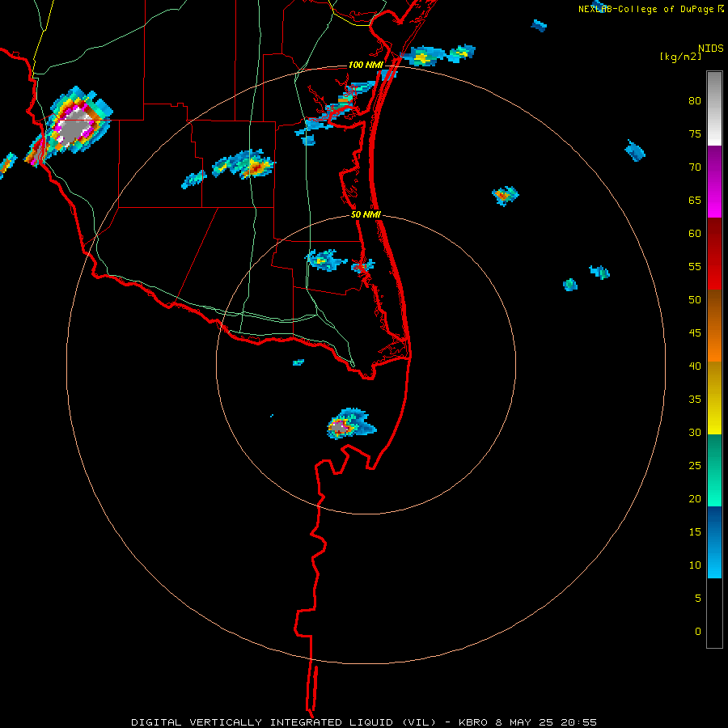The width and height of the screenshot is (728, 728).
Task: Click the color scale value 30
Action: click(695, 433)
